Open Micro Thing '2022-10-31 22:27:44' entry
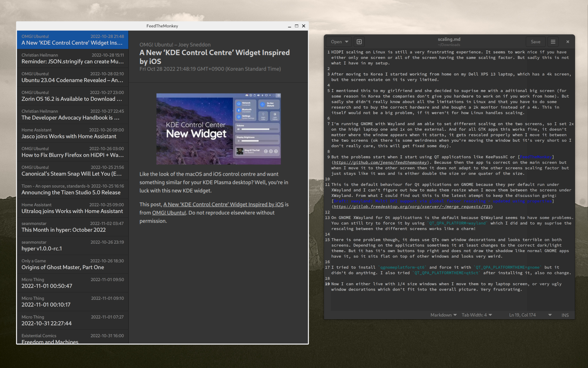 (72, 321)
